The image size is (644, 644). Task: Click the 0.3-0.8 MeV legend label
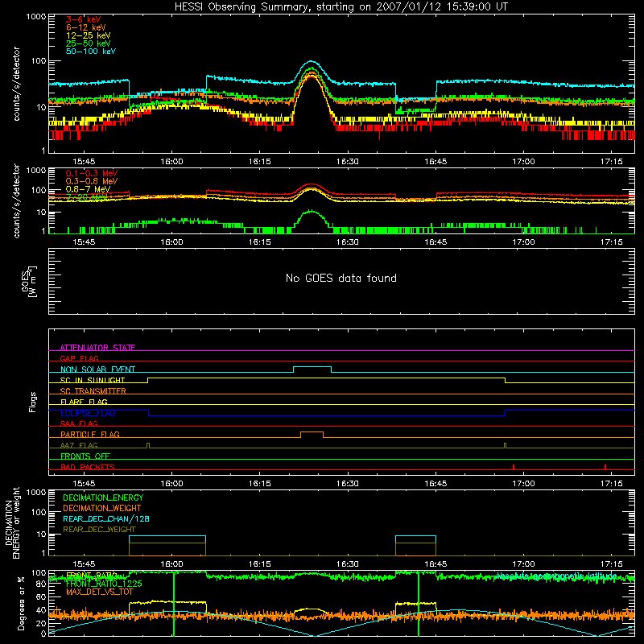pos(91,181)
